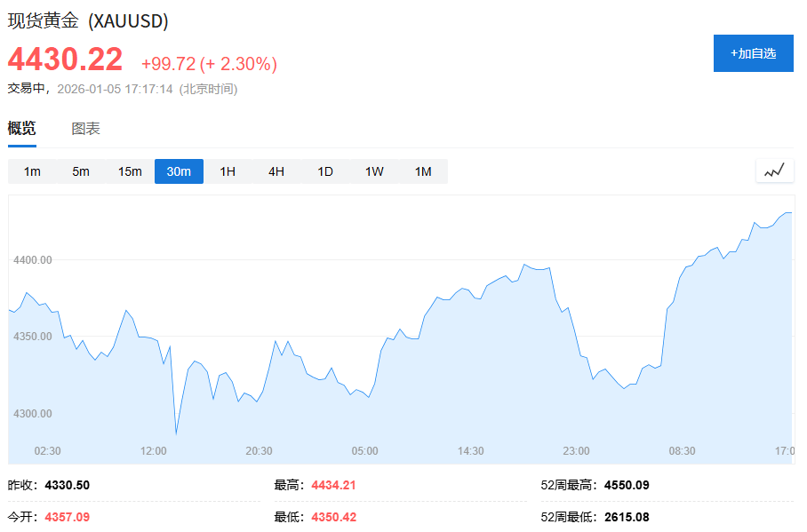Viewport: 807px width, 532px height.
Task: Select the 5m chart interval
Action: pyautogui.click(x=81, y=171)
